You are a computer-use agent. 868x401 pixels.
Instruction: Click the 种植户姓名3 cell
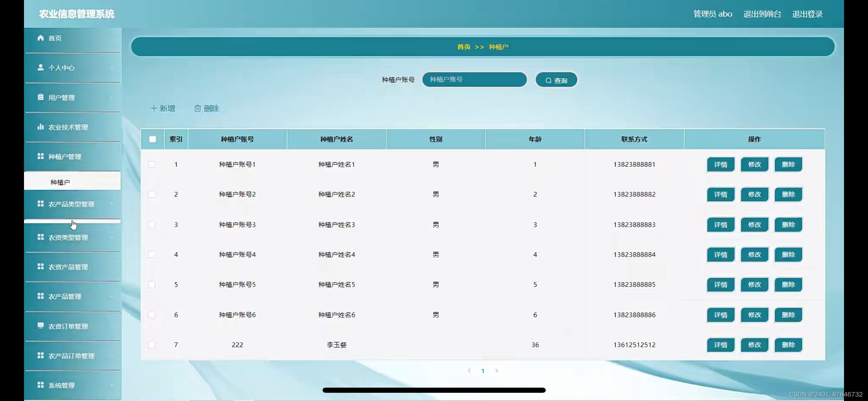[337, 224]
